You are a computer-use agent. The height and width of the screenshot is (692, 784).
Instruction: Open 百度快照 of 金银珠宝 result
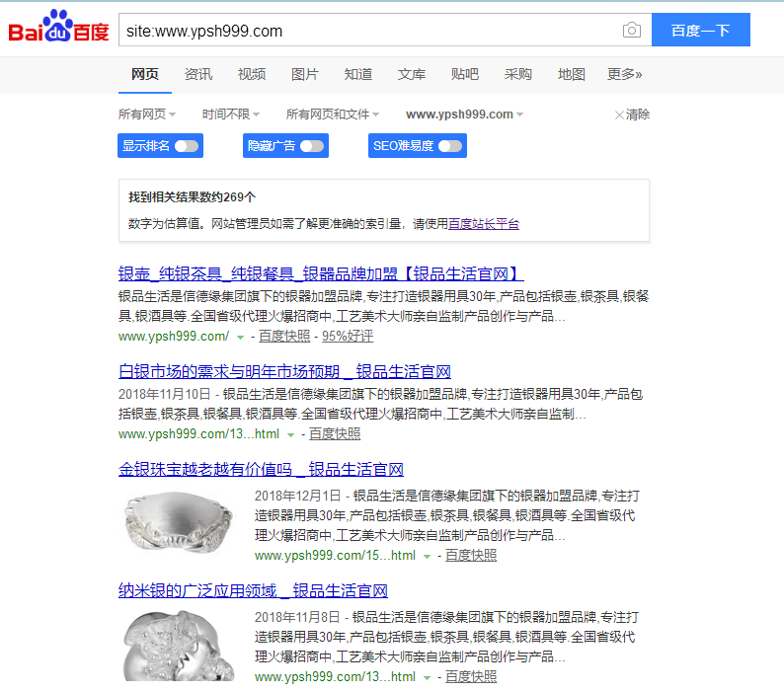471,556
